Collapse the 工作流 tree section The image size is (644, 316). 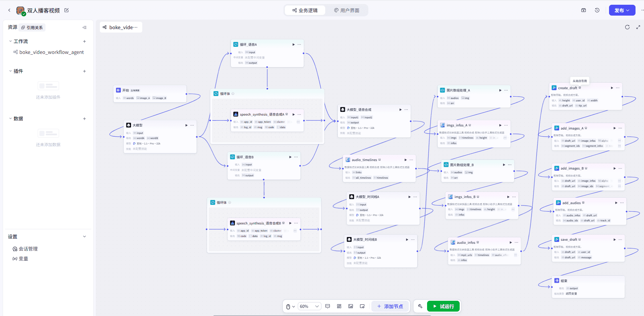[11, 41]
